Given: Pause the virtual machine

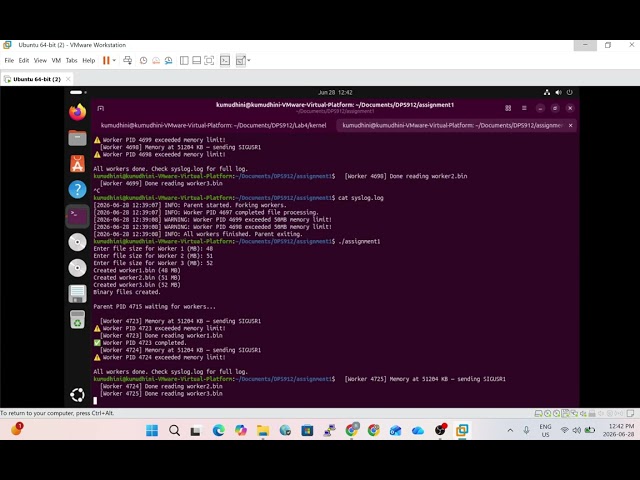Looking at the screenshot, I should [106, 60].
